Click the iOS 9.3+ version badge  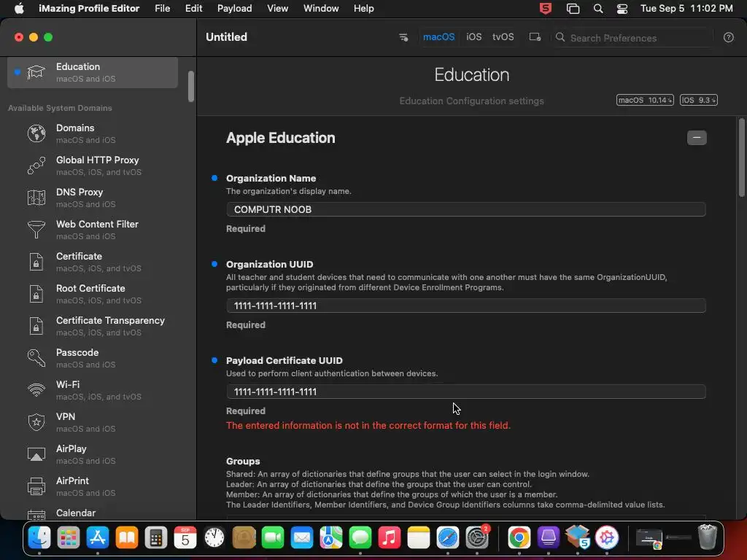click(698, 100)
